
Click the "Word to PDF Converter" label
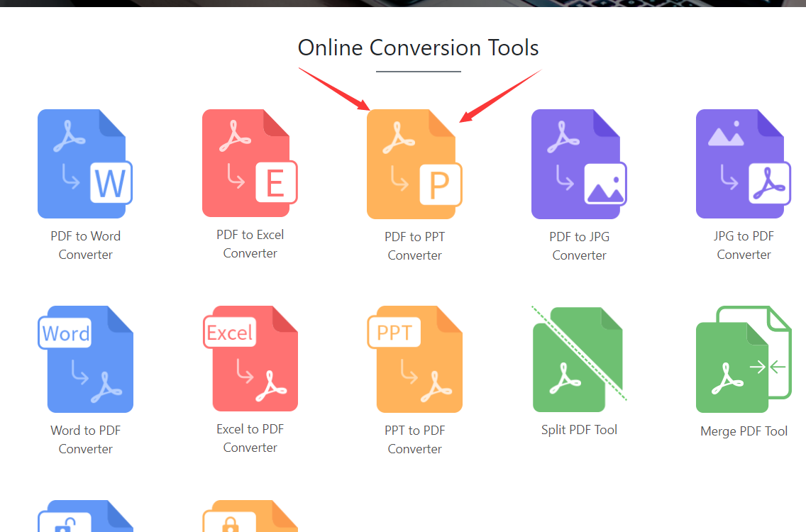click(85, 440)
